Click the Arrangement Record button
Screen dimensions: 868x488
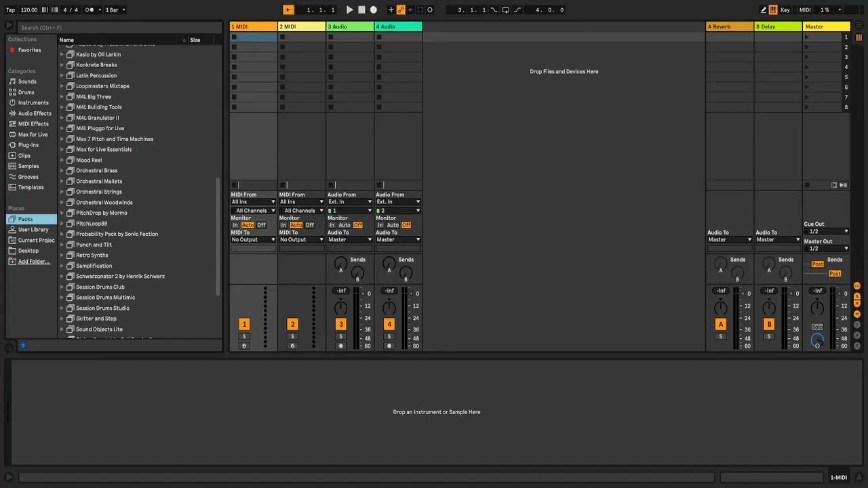coord(373,10)
